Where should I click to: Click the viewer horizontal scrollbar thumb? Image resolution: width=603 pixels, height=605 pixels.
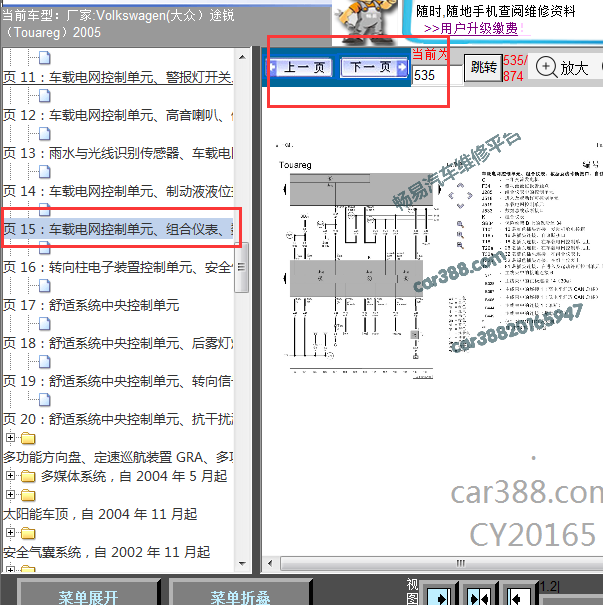coord(442,563)
